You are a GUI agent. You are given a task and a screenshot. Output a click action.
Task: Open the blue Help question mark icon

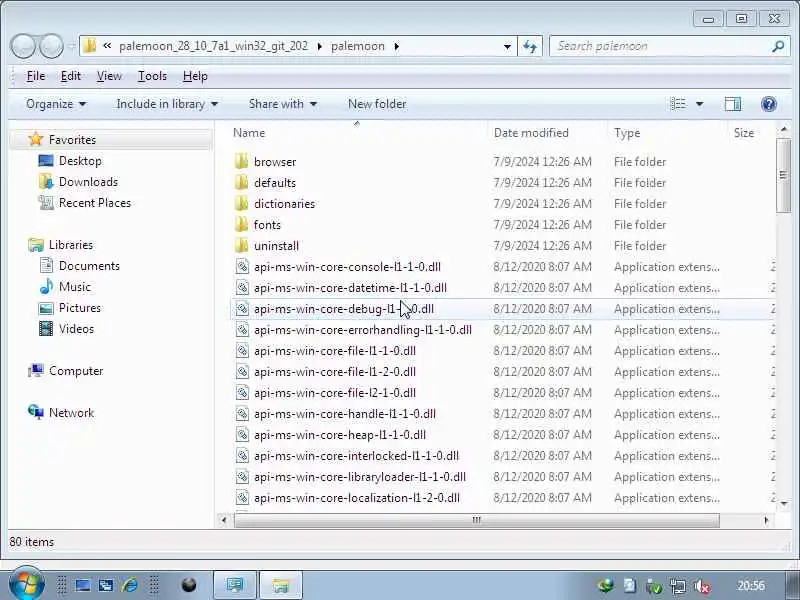click(768, 104)
